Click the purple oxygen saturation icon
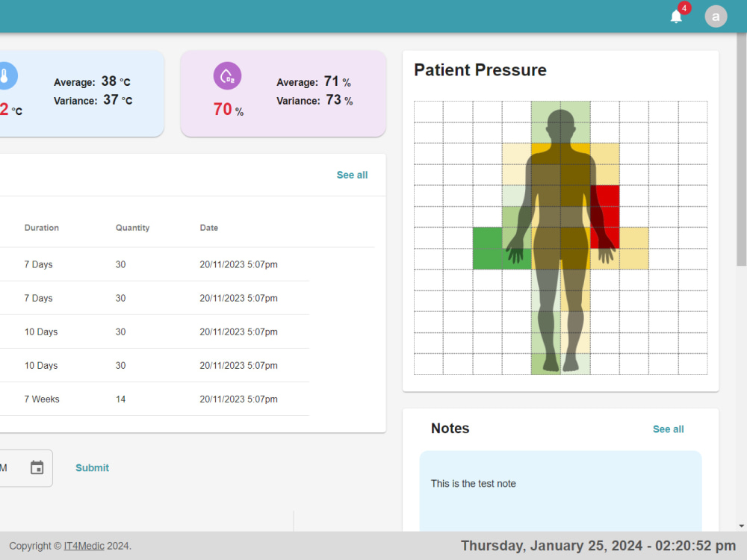 (x=227, y=75)
